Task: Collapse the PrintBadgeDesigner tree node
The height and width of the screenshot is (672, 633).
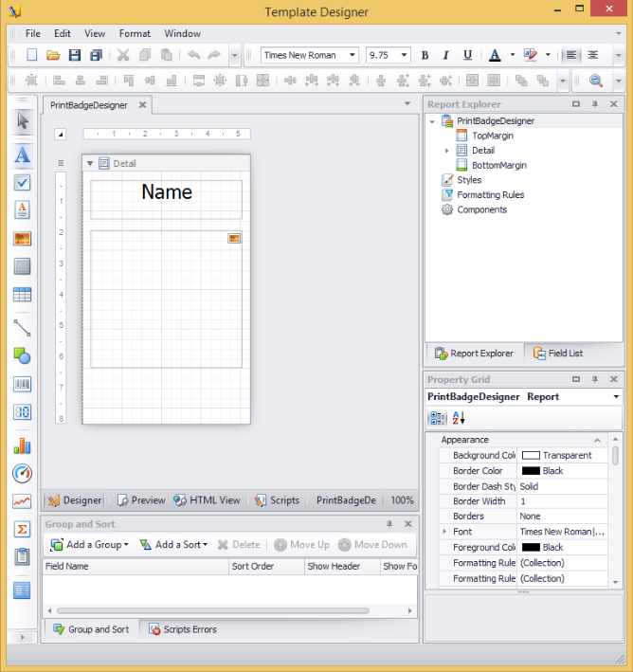Action: tap(432, 121)
